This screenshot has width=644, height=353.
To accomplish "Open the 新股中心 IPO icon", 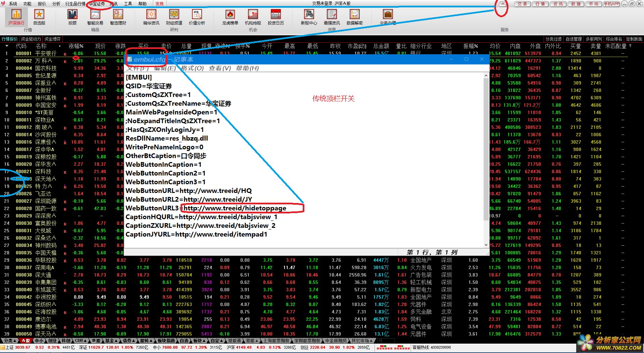I will pyautogui.click(x=309, y=17).
